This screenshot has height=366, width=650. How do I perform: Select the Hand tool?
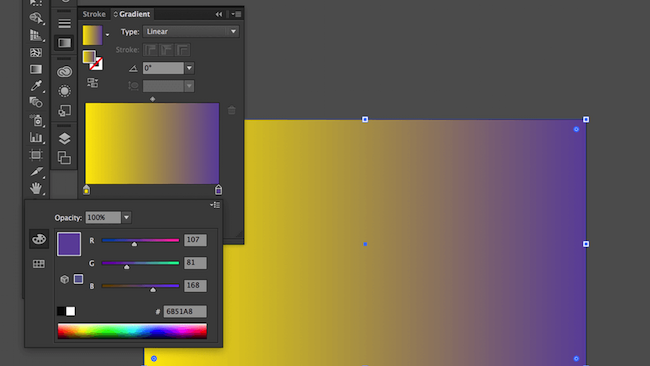tap(36, 188)
